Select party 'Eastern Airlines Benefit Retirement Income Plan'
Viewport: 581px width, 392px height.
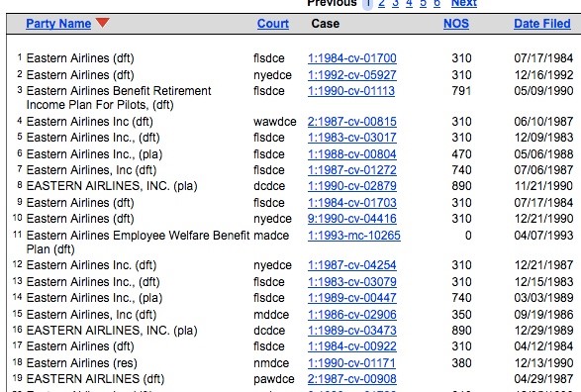[119, 98]
